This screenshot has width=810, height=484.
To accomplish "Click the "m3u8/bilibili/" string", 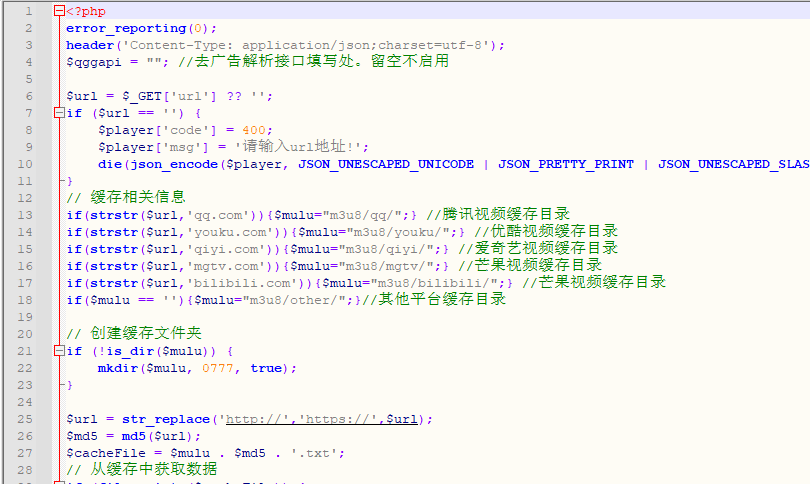I will click(434, 283).
